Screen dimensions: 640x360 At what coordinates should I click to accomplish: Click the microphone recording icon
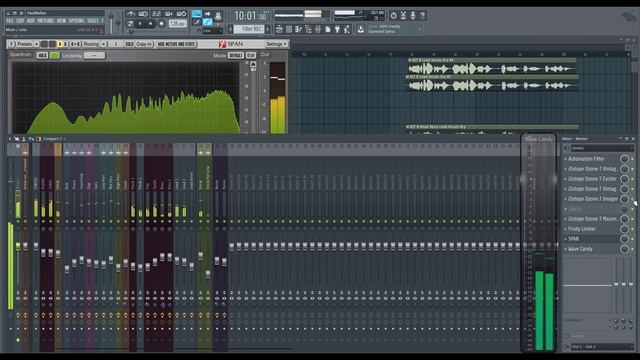pos(413,16)
